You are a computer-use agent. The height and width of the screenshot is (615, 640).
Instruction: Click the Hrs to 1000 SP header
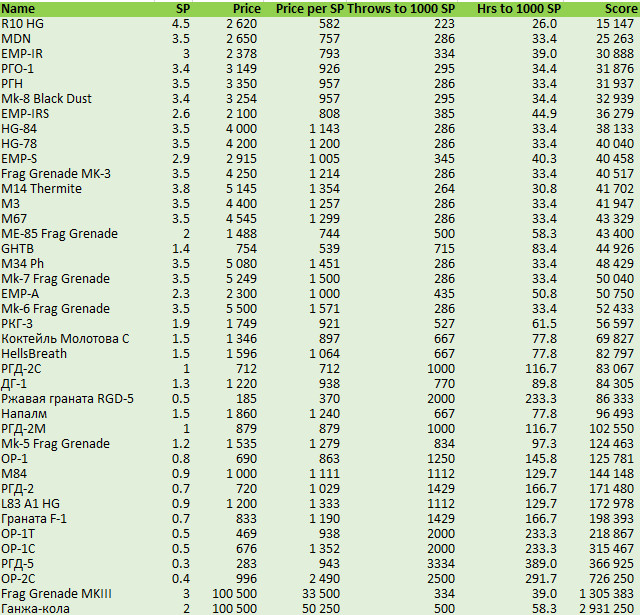[519, 9]
